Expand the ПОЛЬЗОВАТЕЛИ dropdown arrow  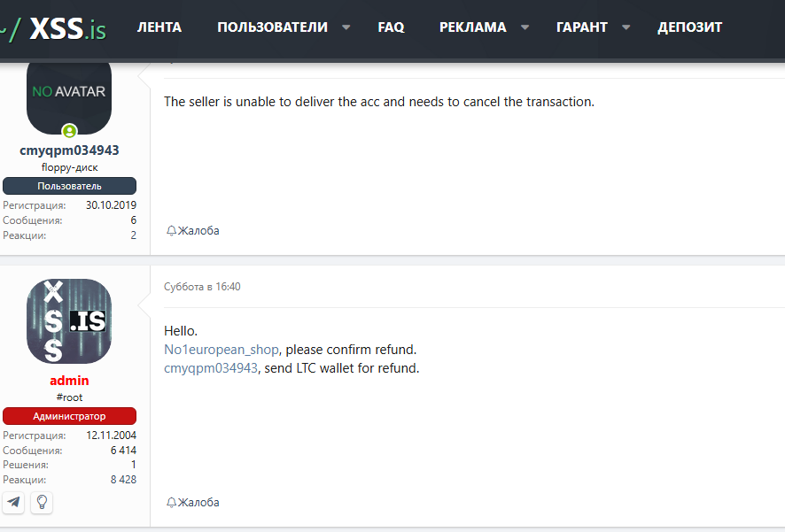[x=346, y=27]
